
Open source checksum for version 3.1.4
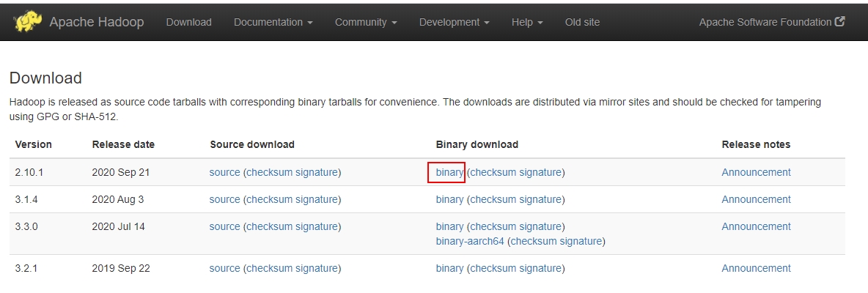click(x=270, y=199)
